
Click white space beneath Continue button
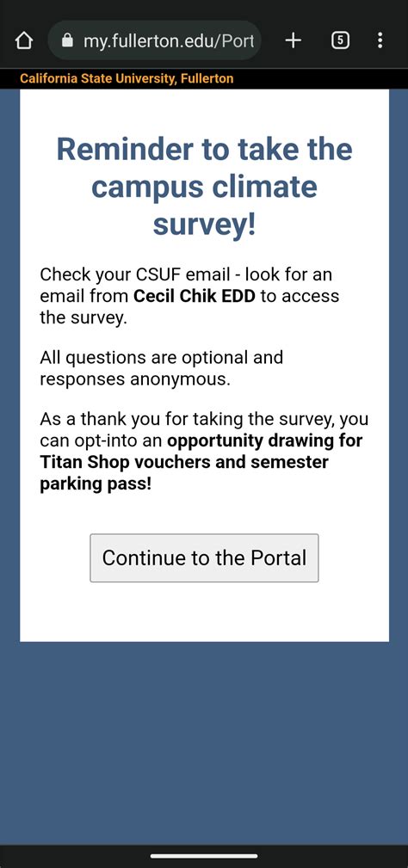(204, 612)
